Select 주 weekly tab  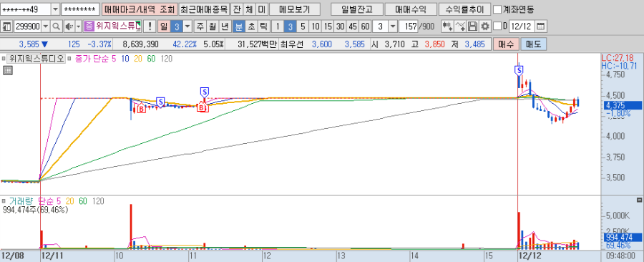click(200, 26)
